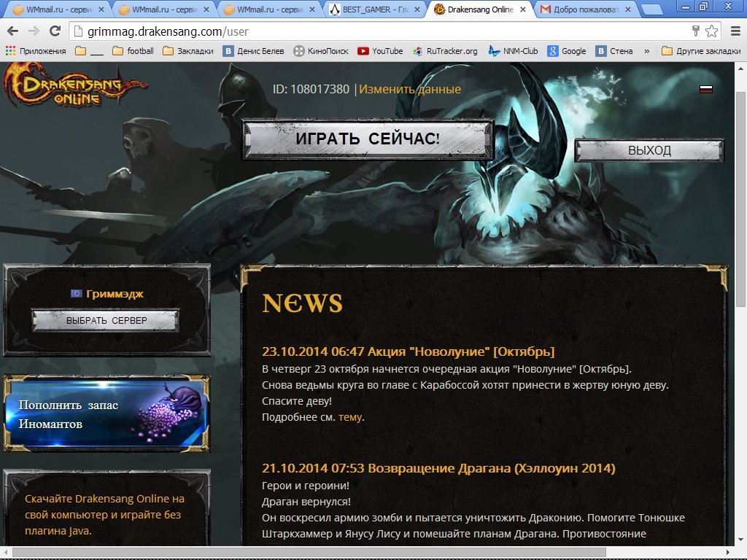Image resolution: width=747 pixels, height=560 pixels.
Task: Open the Chrome hamburger menu
Action: 735,31
